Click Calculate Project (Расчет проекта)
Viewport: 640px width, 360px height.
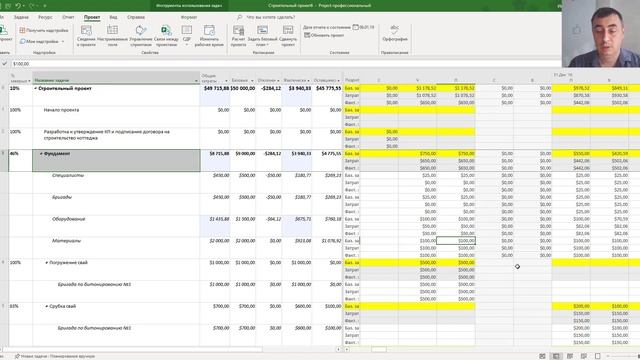[238, 36]
